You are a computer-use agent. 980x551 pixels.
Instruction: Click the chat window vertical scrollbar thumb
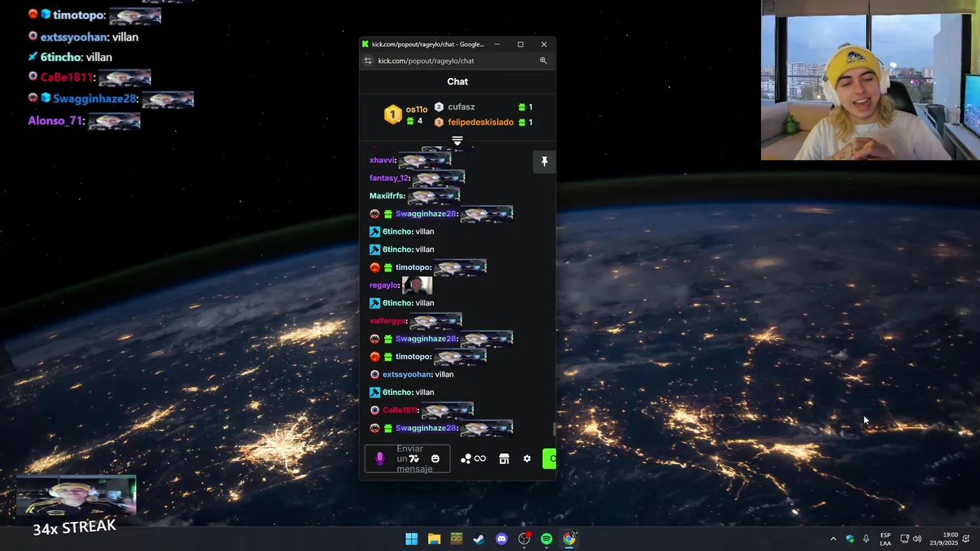[554, 430]
